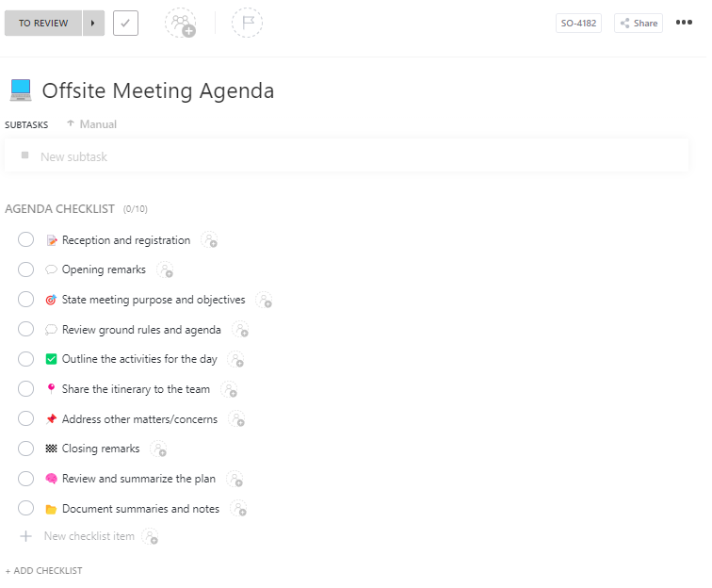This screenshot has width=712, height=588.
Task: Assign someone to the new checklist item
Action: click(151, 537)
